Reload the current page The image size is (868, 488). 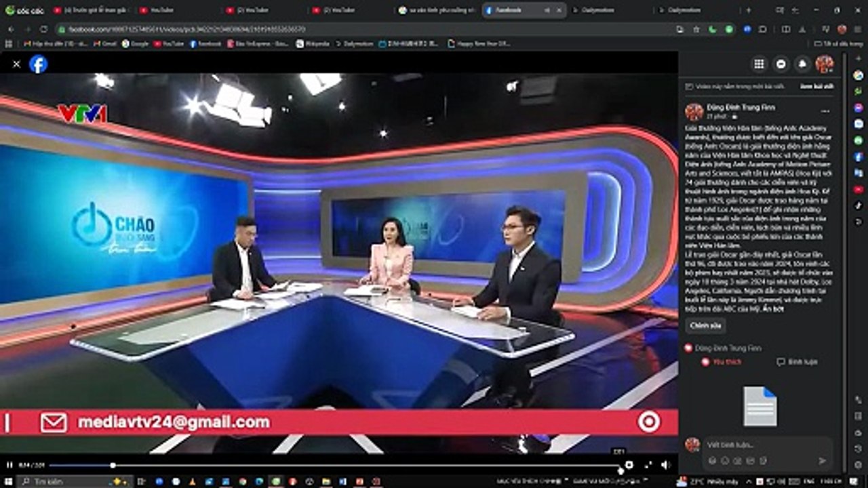click(x=43, y=29)
